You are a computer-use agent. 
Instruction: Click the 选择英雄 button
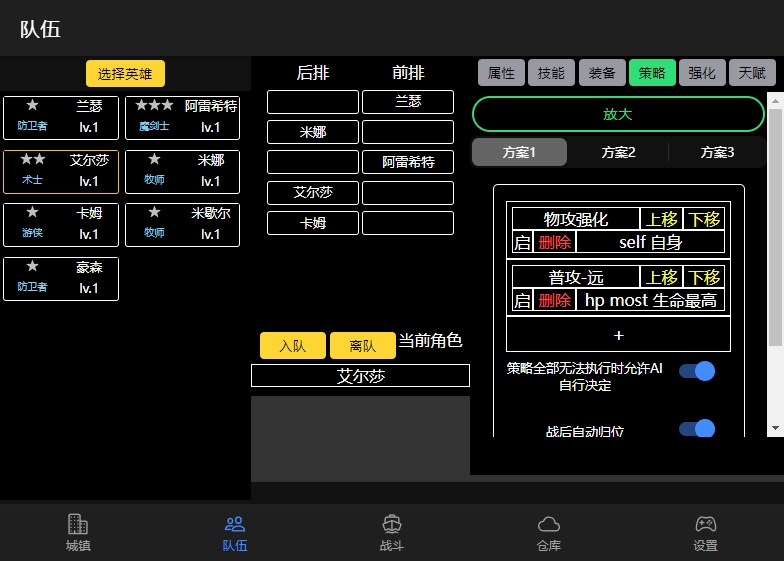125,74
